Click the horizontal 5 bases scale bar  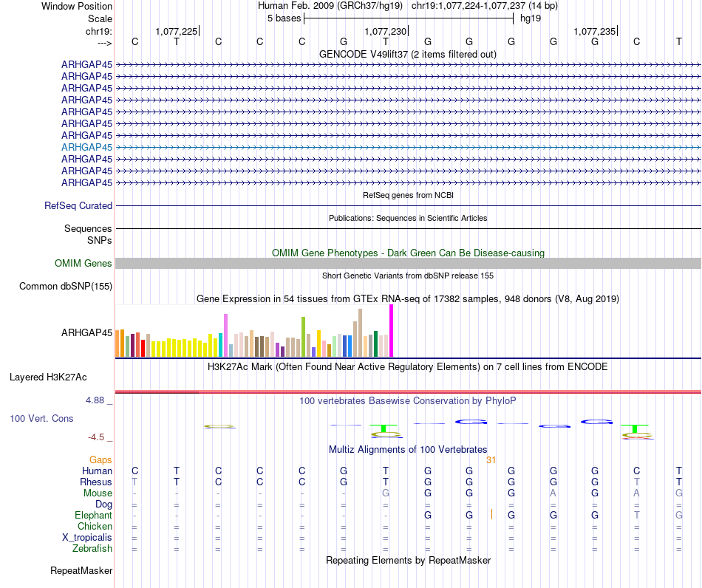tap(409, 18)
